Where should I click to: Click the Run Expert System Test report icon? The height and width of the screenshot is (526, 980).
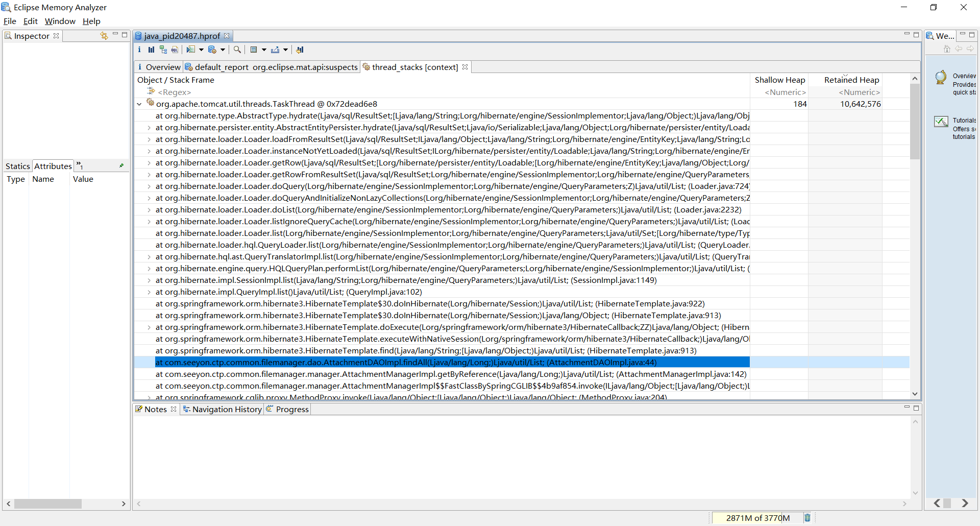click(x=212, y=50)
